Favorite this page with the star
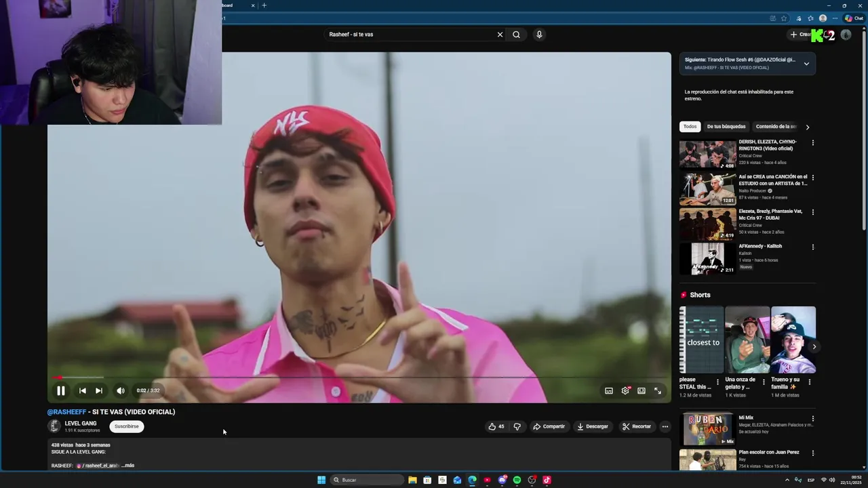The width and height of the screenshot is (868, 488). click(784, 18)
